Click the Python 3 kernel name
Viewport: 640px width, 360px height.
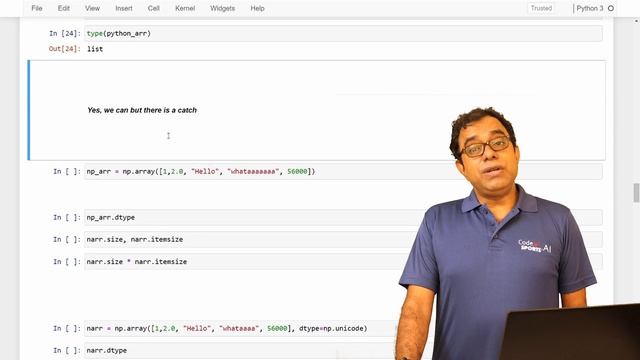589,8
